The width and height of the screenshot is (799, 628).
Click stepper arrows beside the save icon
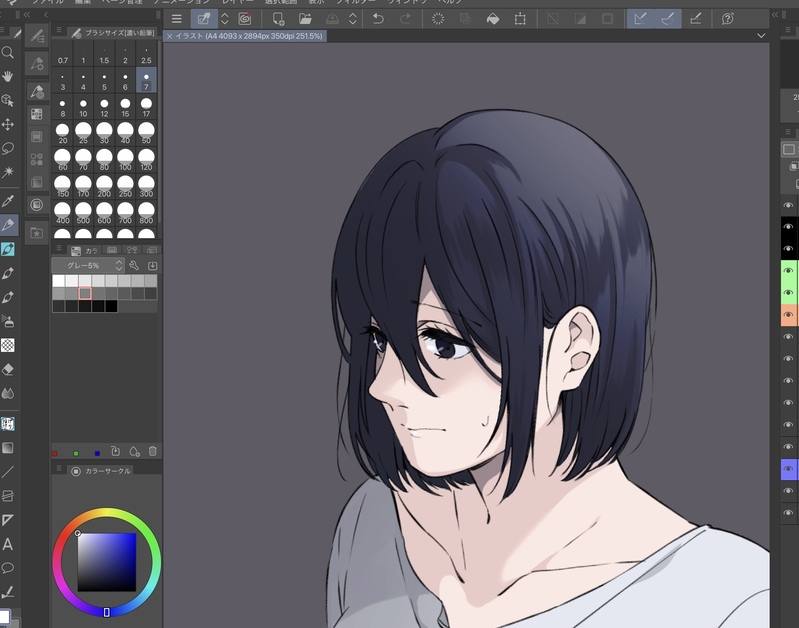(353, 19)
